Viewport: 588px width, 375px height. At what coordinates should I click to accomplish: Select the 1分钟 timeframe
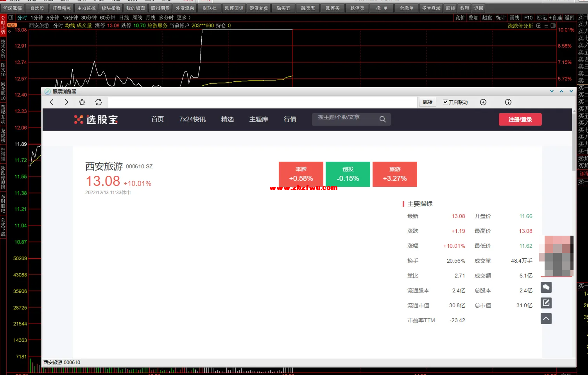click(37, 18)
